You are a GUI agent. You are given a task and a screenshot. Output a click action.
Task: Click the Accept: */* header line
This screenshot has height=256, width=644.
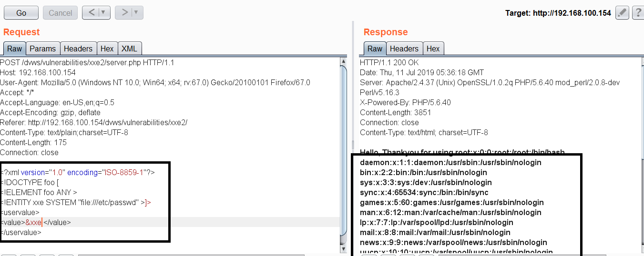[17, 93]
